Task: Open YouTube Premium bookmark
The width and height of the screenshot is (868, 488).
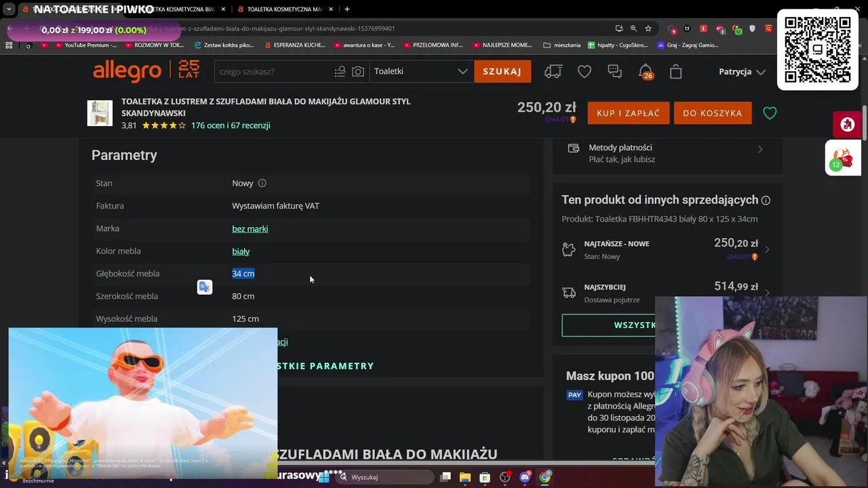Action: point(85,45)
